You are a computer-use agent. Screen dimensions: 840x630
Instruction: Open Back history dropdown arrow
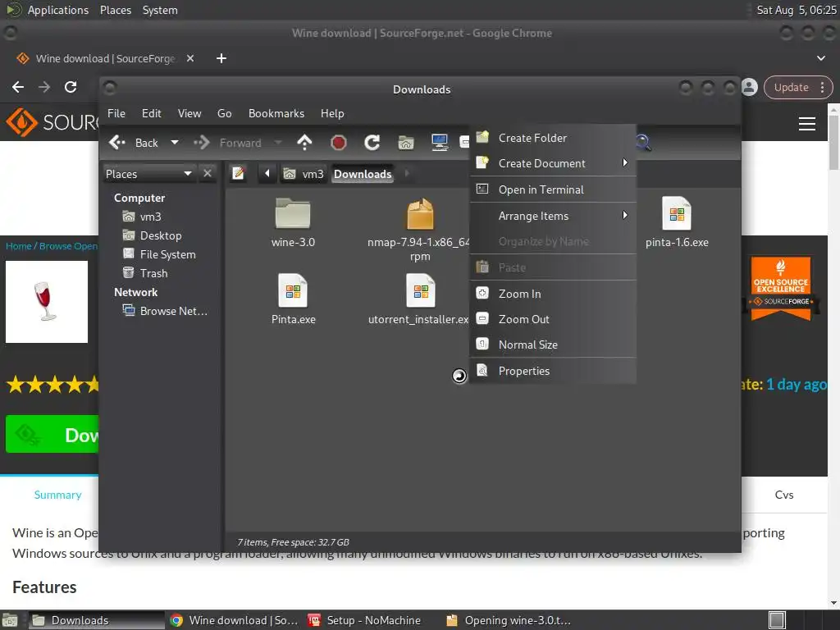point(175,143)
